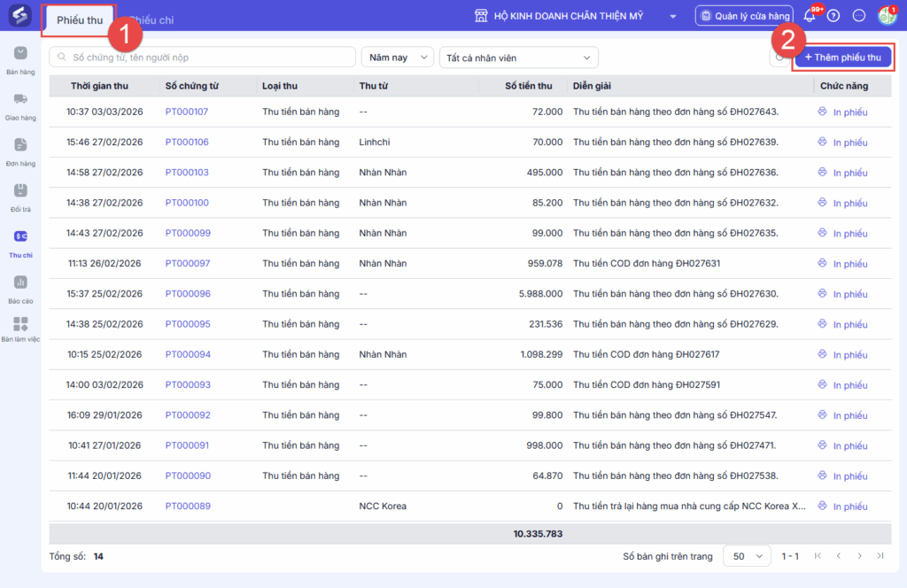907x588 pixels.
Task: Open the help question mark icon
Action: (833, 16)
